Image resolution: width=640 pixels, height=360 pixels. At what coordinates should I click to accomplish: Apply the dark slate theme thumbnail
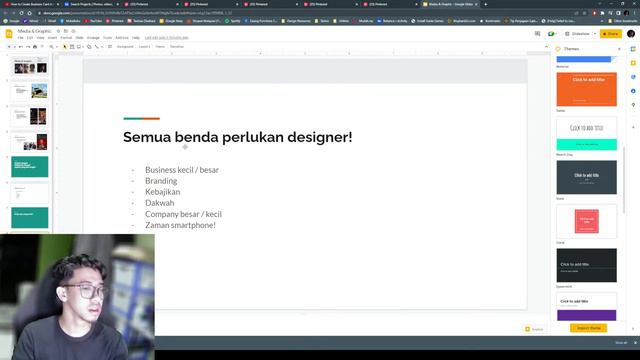[587, 177]
